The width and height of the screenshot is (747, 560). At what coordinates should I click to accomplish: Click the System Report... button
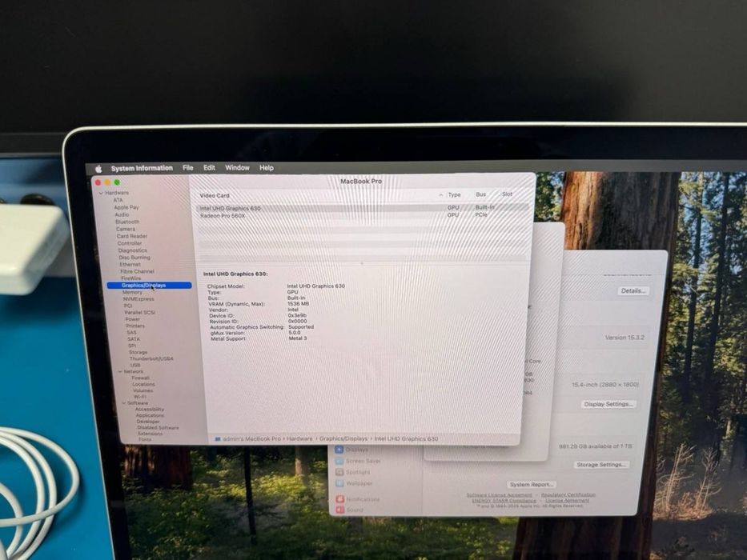[531, 484]
